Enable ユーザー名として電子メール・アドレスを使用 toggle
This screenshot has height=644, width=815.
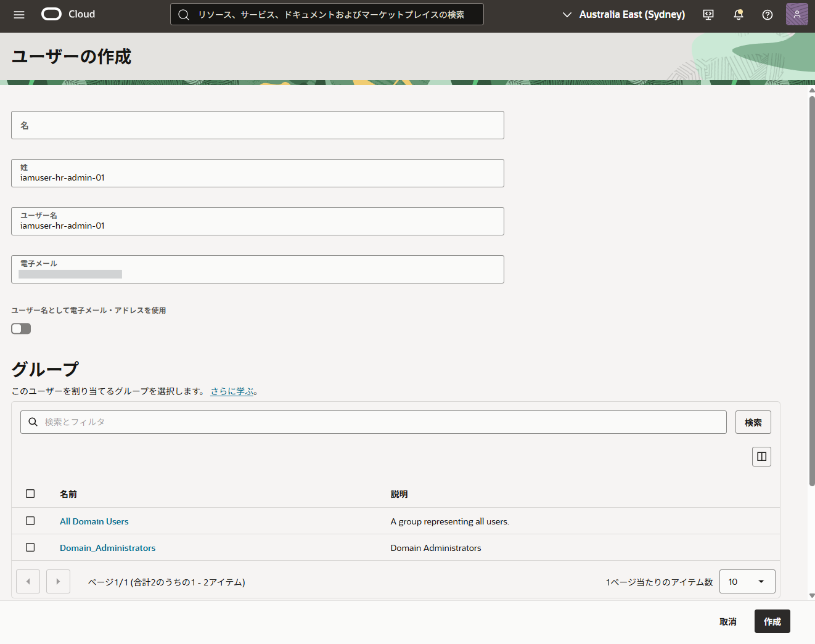point(20,328)
